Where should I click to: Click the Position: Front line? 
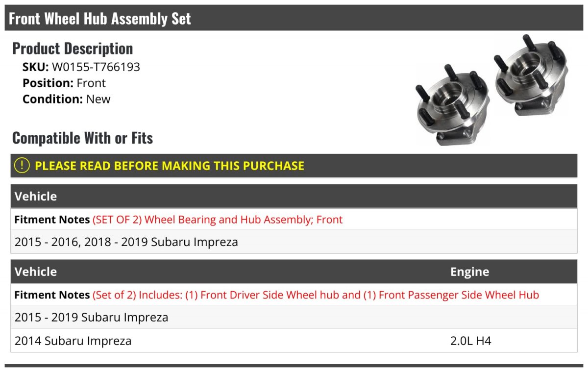pos(64,83)
